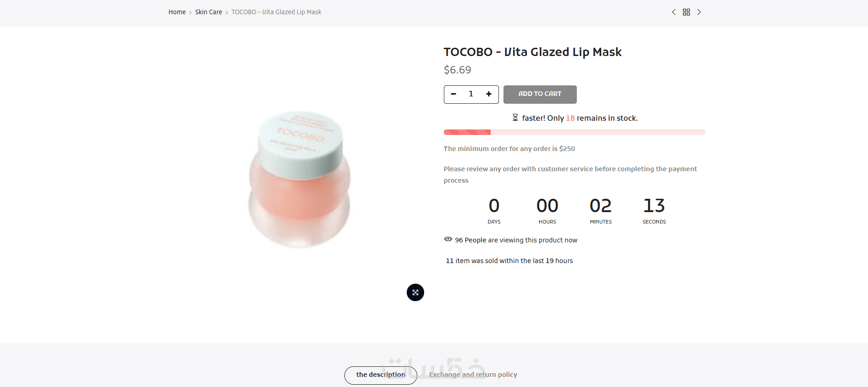Click the TOCOBO lip mask product image
The width and height of the screenshot is (868, 387).
[300, 179]
